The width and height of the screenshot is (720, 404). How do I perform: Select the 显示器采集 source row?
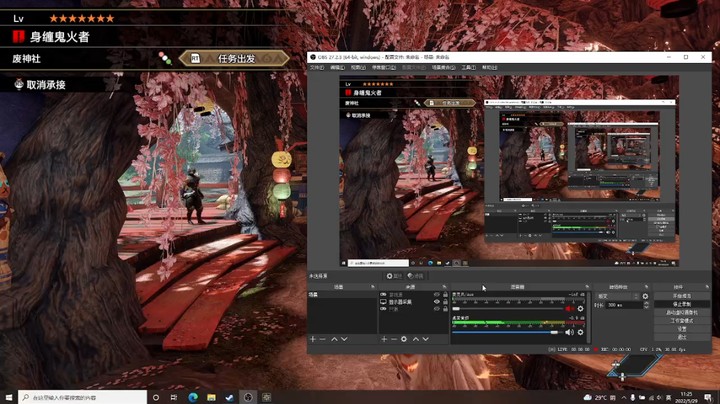click(413, 302)
